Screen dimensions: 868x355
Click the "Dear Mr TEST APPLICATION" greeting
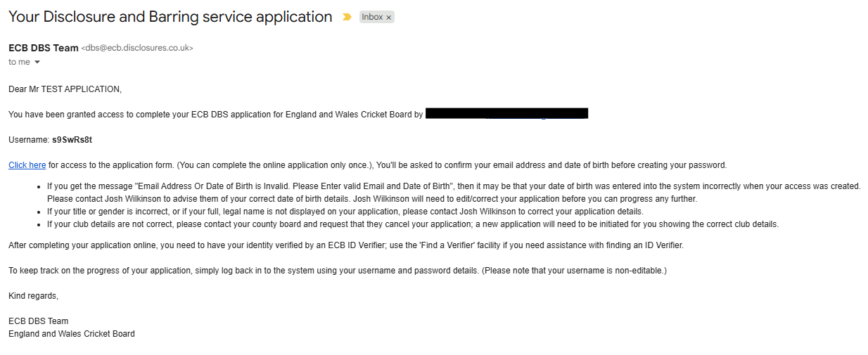[65, 89]
